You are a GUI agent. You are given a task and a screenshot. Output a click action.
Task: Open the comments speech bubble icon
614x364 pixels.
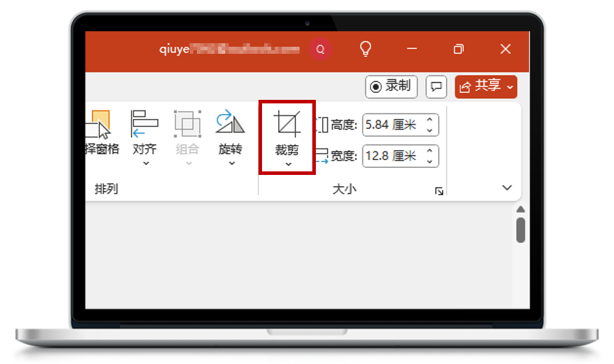tap(437, 87)
